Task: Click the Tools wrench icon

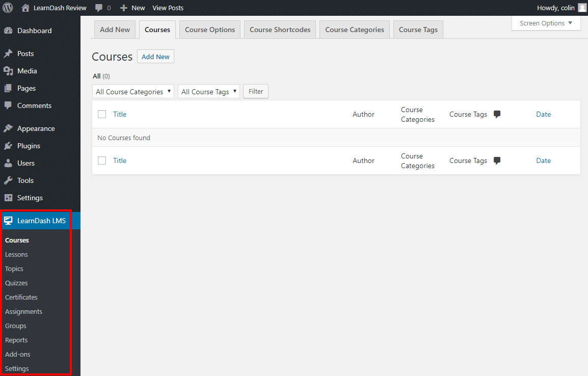Action: [8, 180]
